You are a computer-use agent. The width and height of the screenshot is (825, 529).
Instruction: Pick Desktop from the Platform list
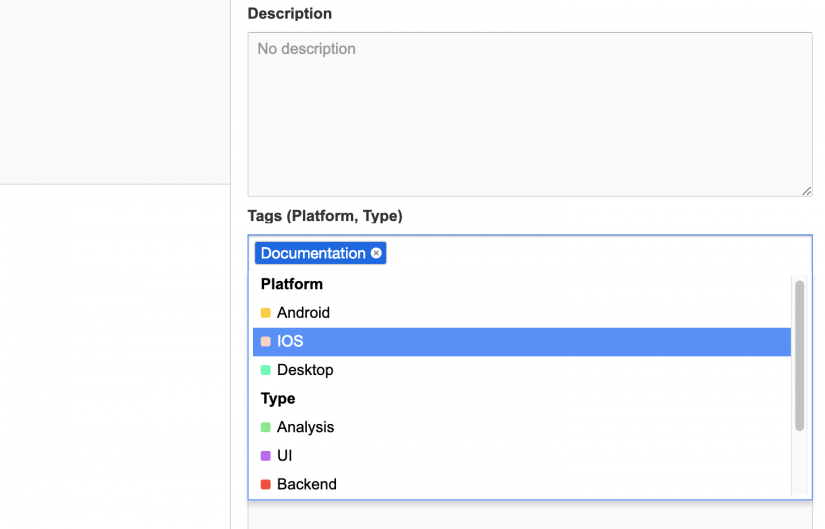(305, 370)
